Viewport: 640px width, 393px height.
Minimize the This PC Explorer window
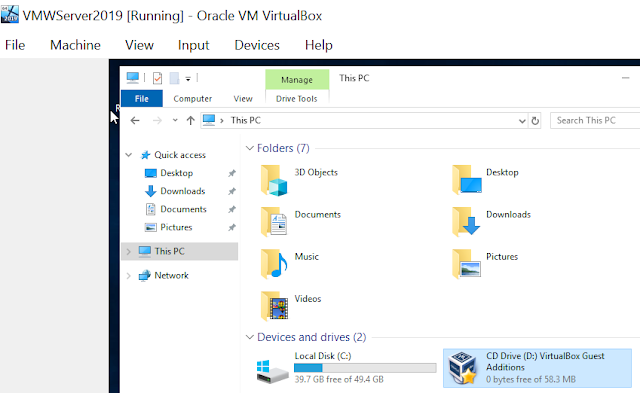[625, 78]
